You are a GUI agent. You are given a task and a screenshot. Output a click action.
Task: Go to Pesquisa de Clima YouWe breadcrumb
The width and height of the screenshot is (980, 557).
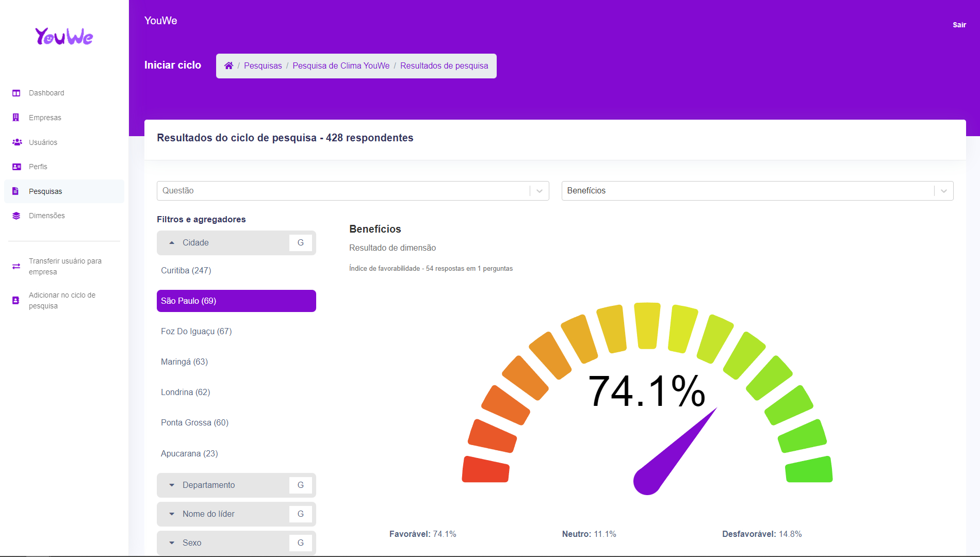coord(341,65)
